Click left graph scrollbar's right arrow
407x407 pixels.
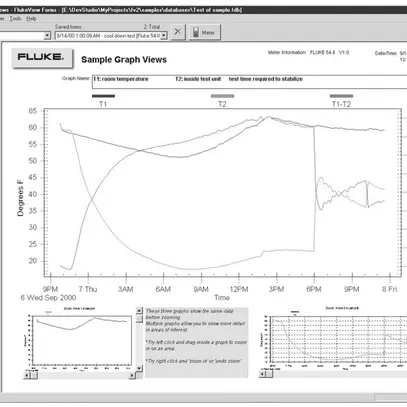(x=132, y=375)
